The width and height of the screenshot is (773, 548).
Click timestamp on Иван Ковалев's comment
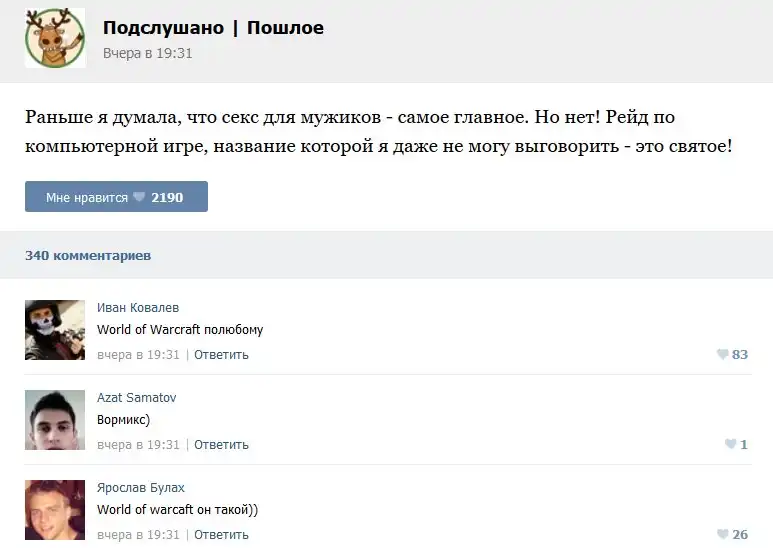[138, 354]
